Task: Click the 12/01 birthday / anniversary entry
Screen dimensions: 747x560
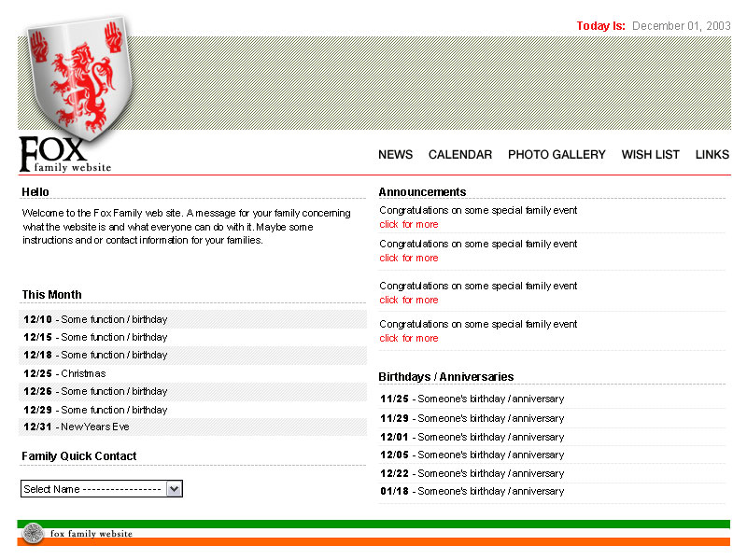Action: (x=472, y=437)
